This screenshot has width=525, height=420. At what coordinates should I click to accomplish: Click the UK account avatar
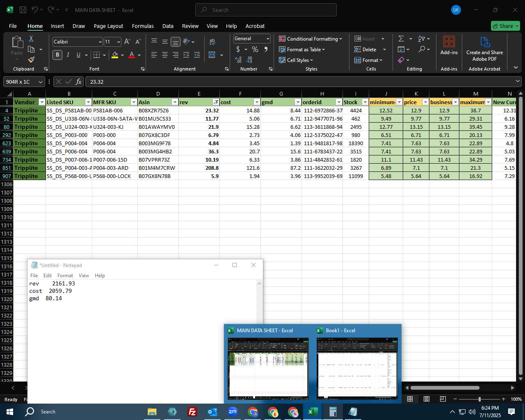click(x=456, y=10)
